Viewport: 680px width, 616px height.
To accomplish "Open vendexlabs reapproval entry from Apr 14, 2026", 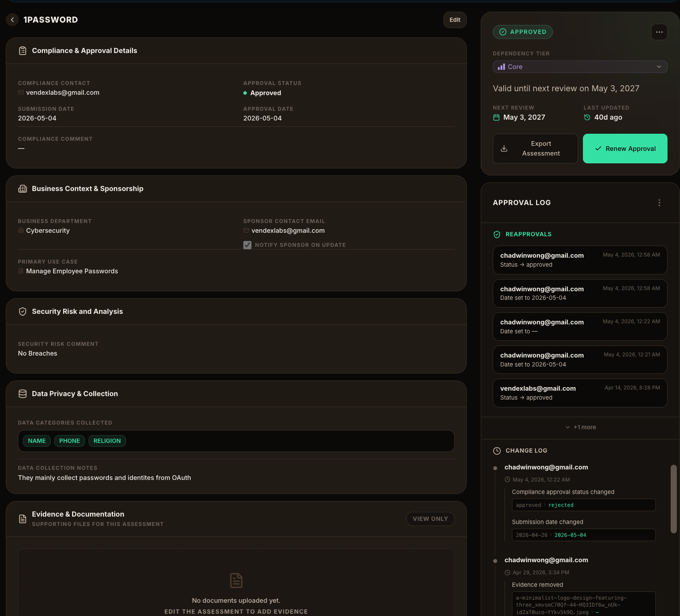I will point(580,393).
